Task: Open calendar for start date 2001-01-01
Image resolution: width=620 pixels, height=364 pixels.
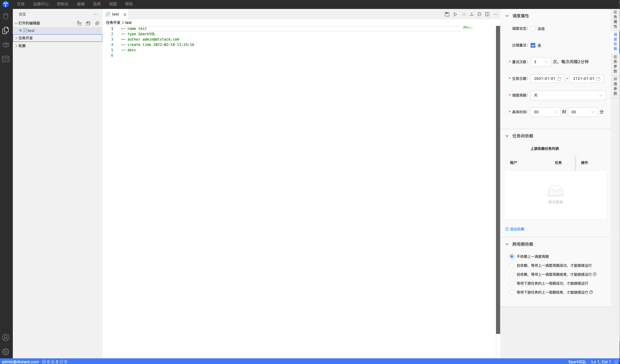Action: 559,79
